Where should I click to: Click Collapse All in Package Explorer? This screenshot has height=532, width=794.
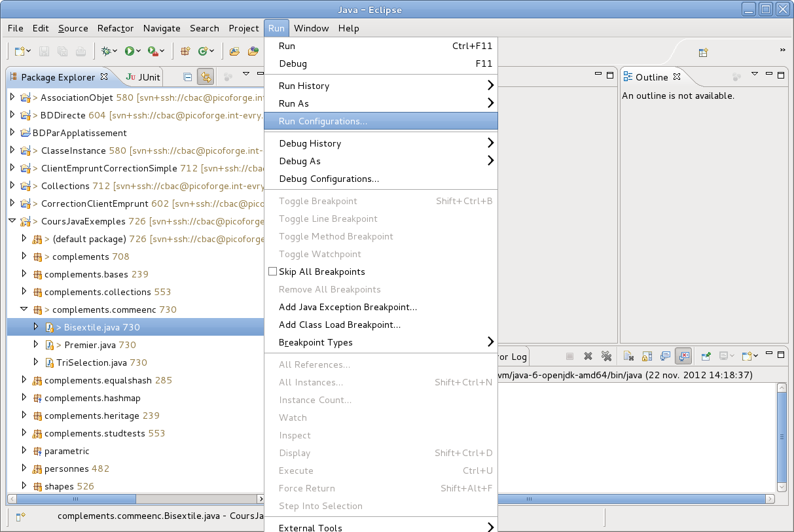[188, 77]
